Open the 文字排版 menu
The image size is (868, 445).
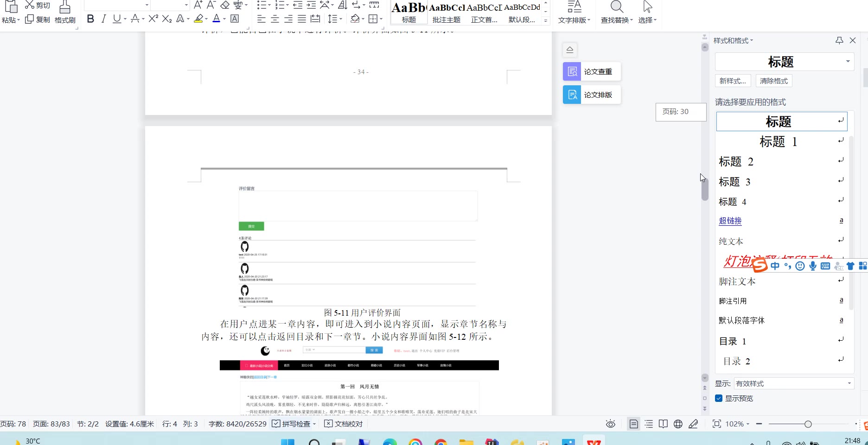[574, 13]
